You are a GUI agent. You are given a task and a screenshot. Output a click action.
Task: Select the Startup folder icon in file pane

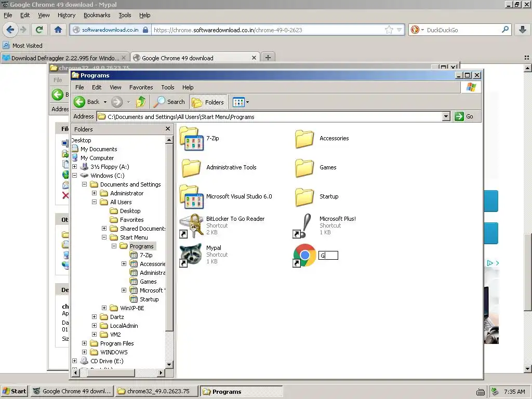tap(304, 197)
